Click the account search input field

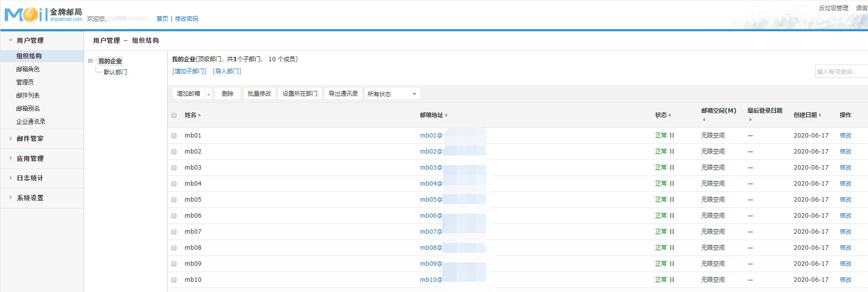point(840,71)
